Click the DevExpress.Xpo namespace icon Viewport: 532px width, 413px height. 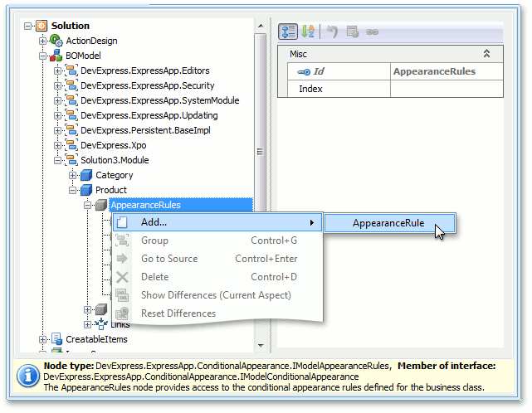(71, 145)
